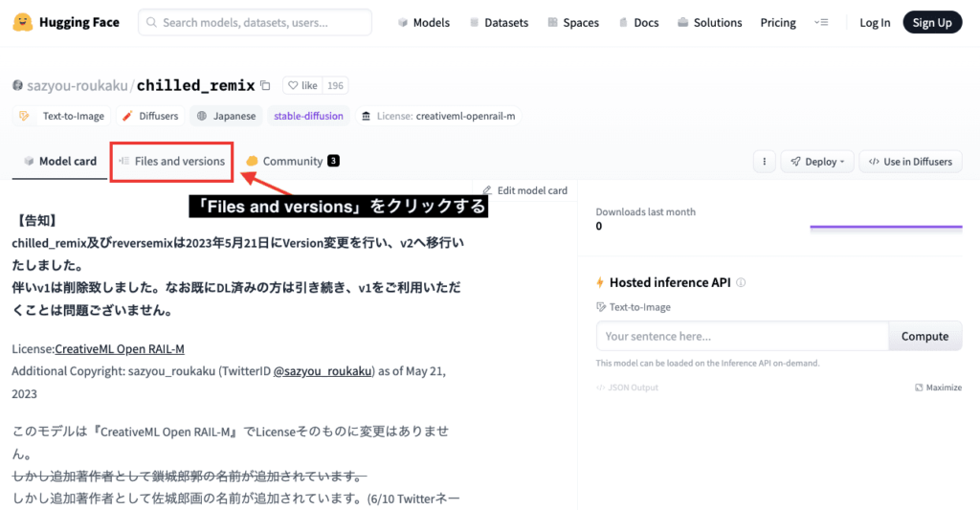The width and height of the screenshot is (980, 510).
Task: Click the Community badge showing 3
Action: click(334, 161)
